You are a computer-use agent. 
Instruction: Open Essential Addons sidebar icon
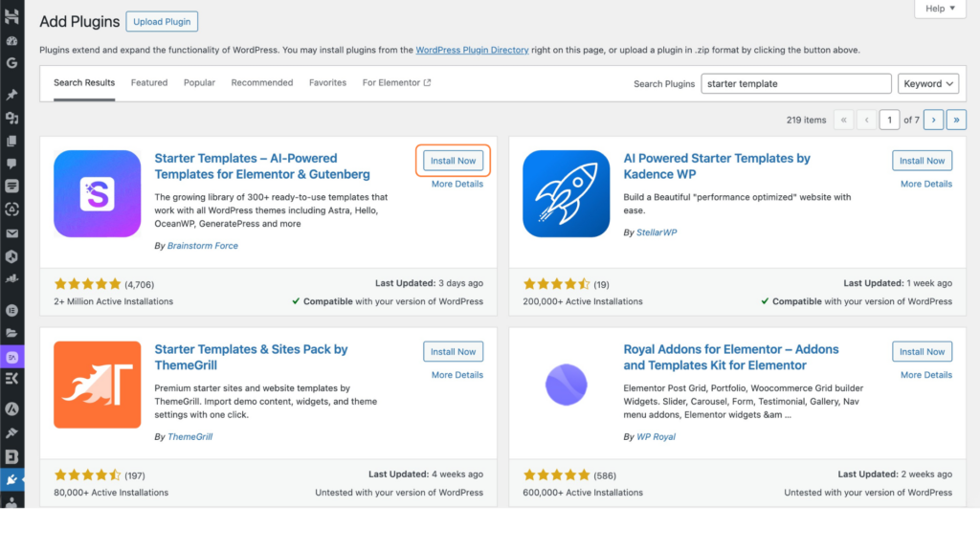click(12, 356)
